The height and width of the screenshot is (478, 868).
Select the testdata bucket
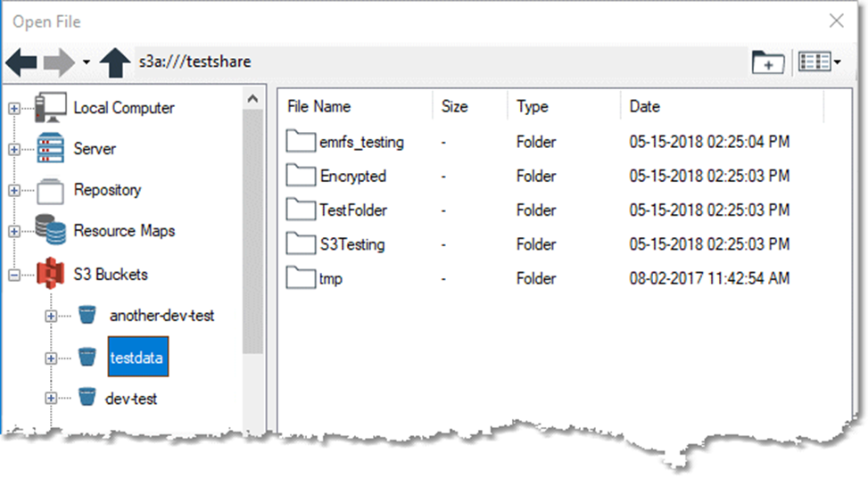click(x=137, y=357)
